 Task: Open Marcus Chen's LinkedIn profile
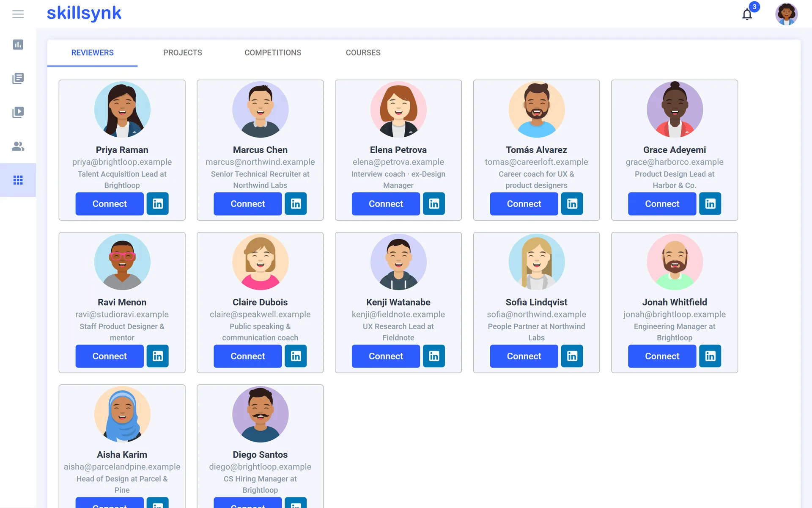(296, 204)
